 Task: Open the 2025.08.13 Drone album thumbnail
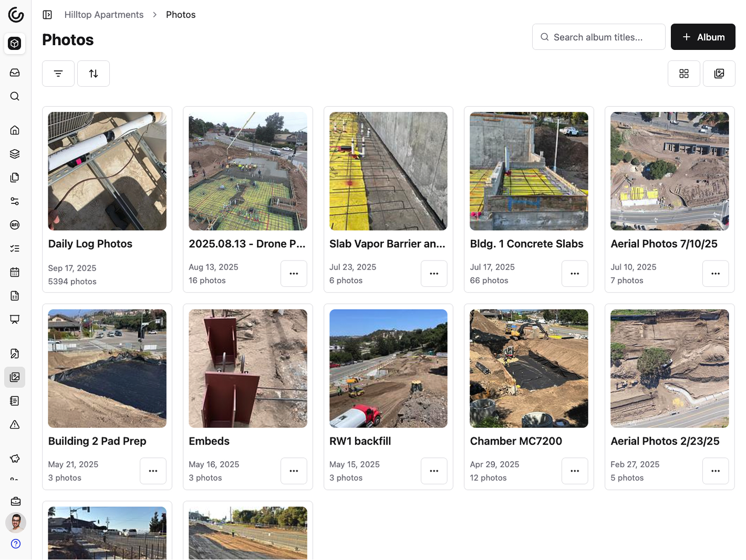248,171
